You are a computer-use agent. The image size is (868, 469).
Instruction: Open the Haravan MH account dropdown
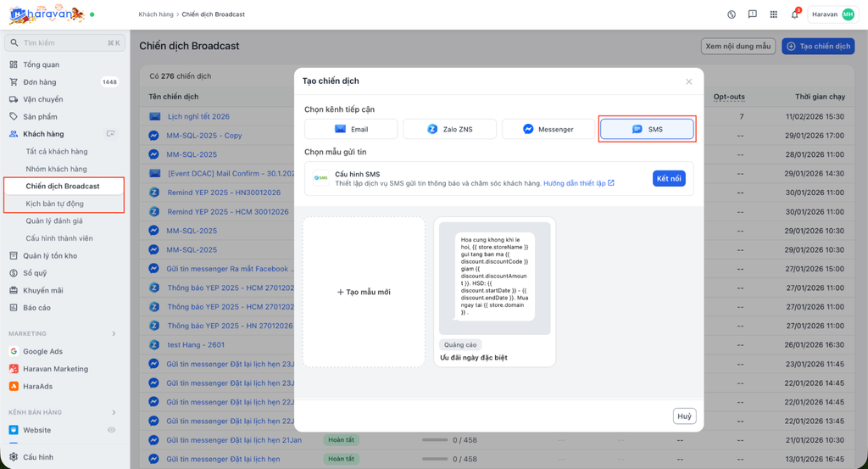point(831,14)
